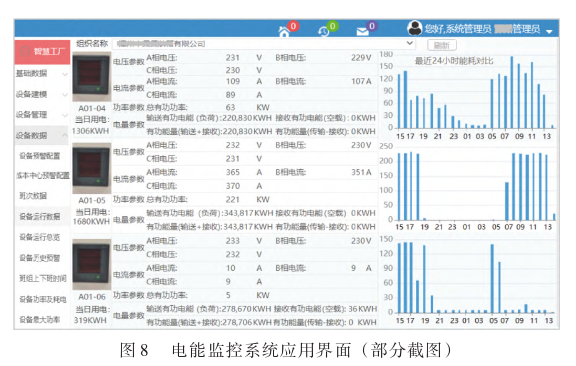Open 设备预警配置 menu item
The width and height of the screenshot is (576, 366).
point(40,156)
